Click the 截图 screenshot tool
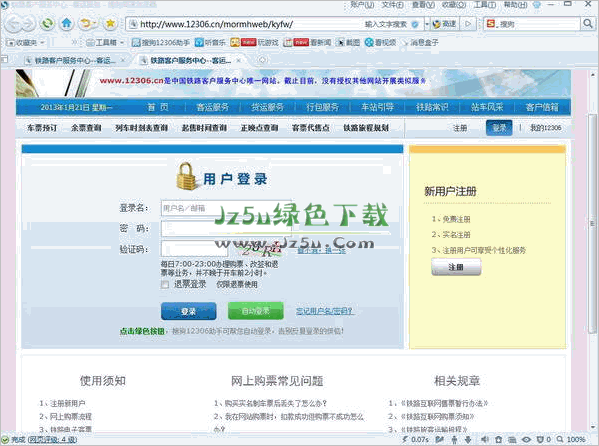 pos(348,42)
